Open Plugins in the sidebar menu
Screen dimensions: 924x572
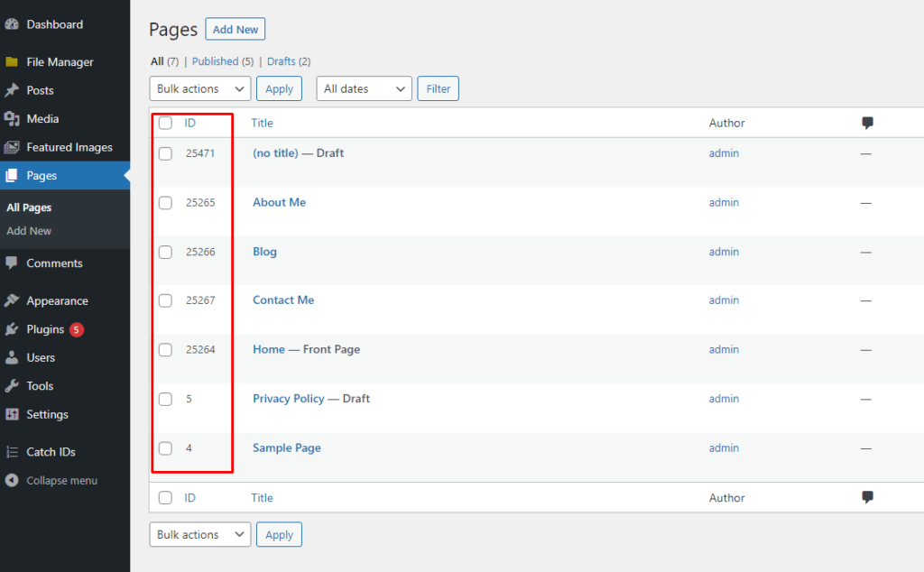coord(45,329)
